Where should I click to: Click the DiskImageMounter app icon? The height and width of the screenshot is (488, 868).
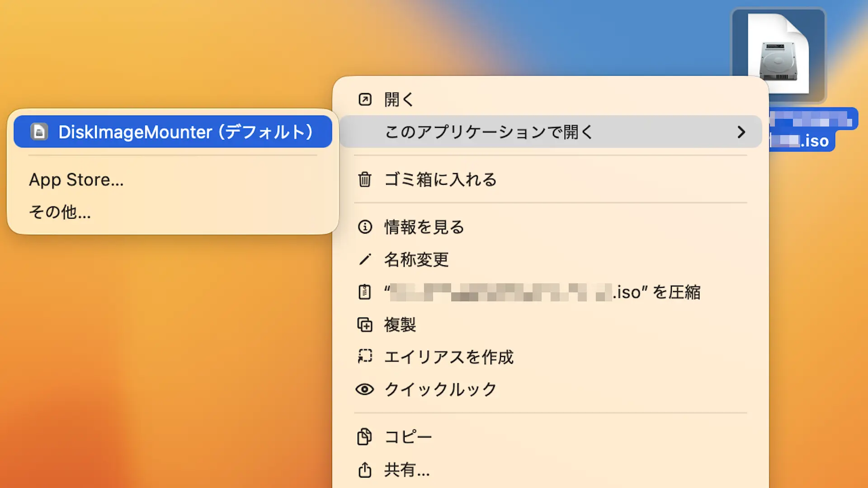[39, 132]
